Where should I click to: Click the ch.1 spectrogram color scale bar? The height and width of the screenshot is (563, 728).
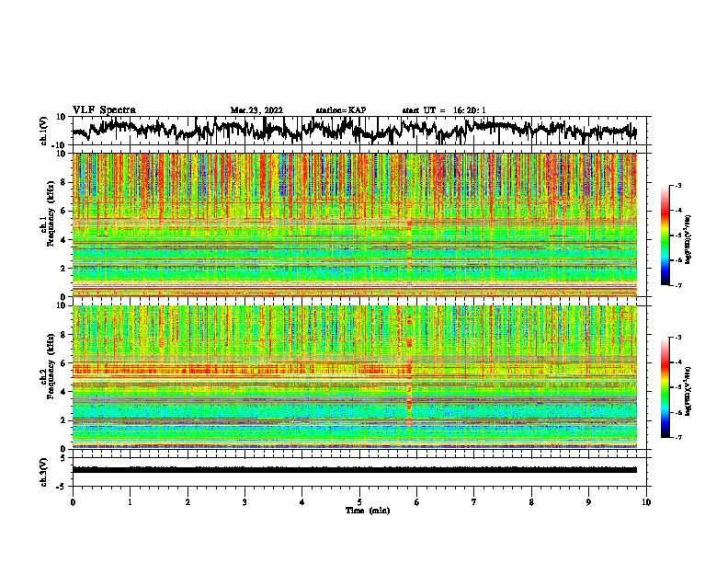(x=665, y=236)
